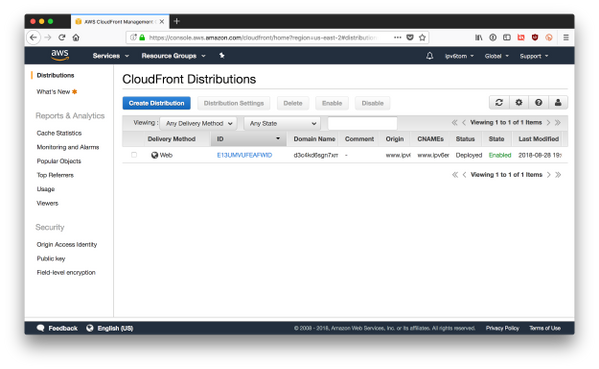Click the bottom pagination previous-page arrow

pos(464,175)
